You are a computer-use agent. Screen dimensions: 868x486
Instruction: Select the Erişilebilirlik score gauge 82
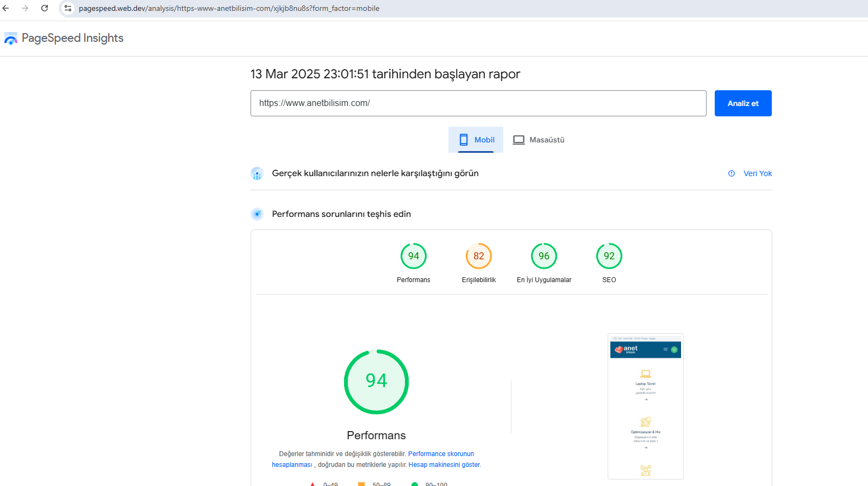pos(479,256)
